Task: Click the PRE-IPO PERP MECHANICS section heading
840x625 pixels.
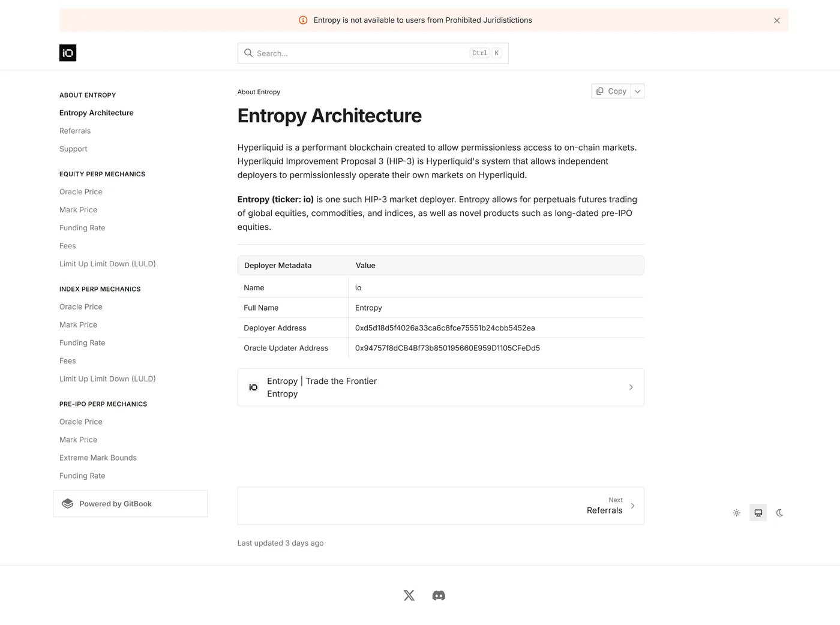Action: click(103, 404)
